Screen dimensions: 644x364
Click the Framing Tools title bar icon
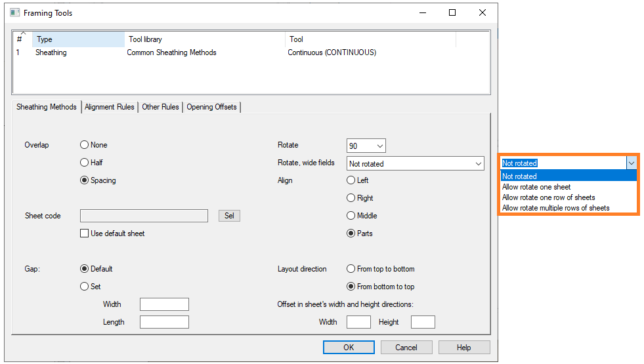(14, 12)
